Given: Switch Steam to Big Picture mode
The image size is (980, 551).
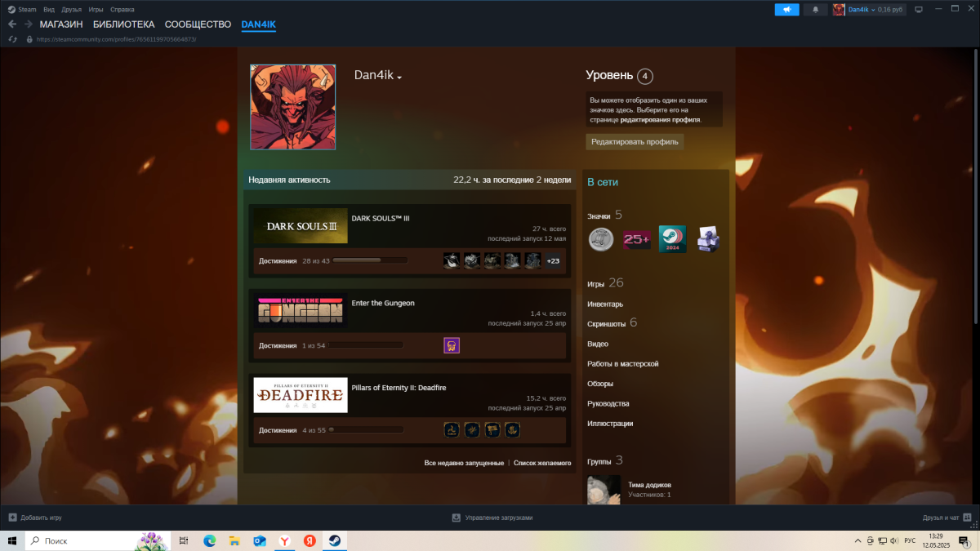Looking at the screenshot, I should pos(919,10).
